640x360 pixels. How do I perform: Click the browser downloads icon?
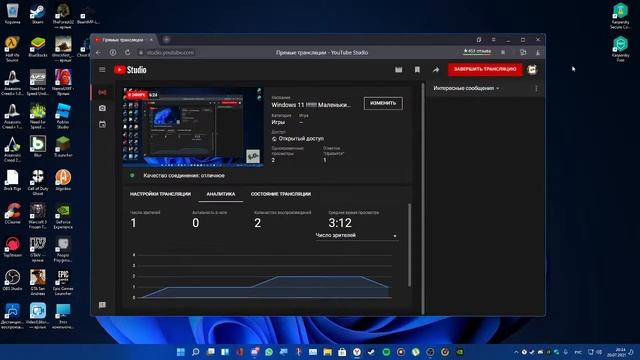[538, 53]
